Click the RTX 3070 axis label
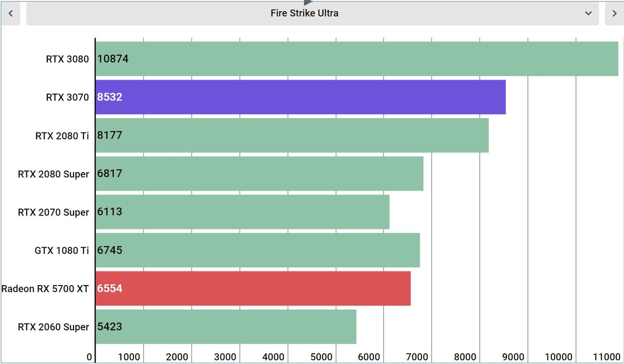Viewport: 624px width, 364px height. click(x=68, y=97)
